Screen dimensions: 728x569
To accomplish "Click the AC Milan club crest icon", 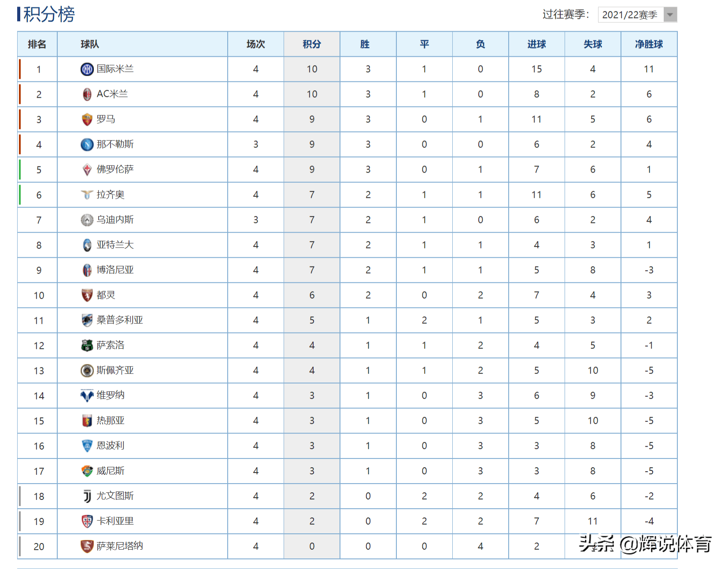I will tap(87, 94).
